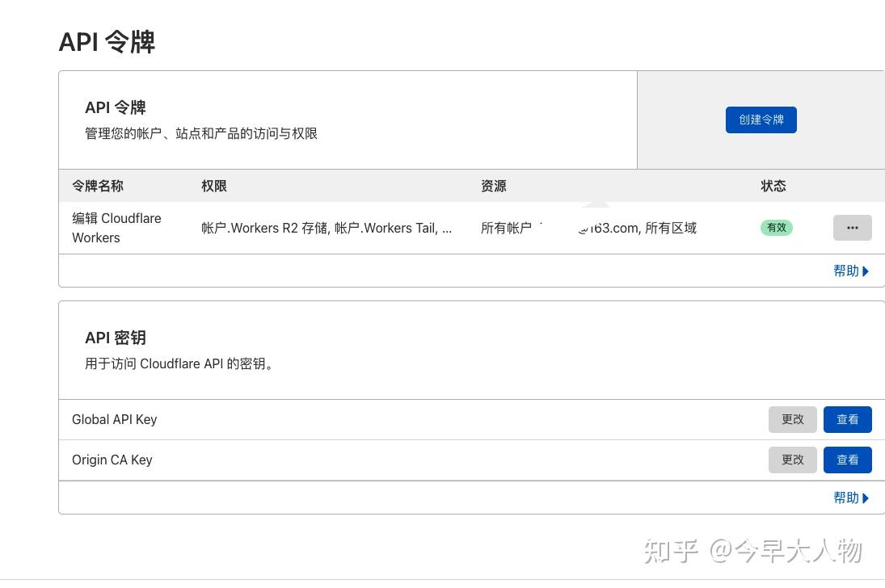Viewport: 885px width, 588px height.
Task: Click the 状态 column header
Action: 773,186
